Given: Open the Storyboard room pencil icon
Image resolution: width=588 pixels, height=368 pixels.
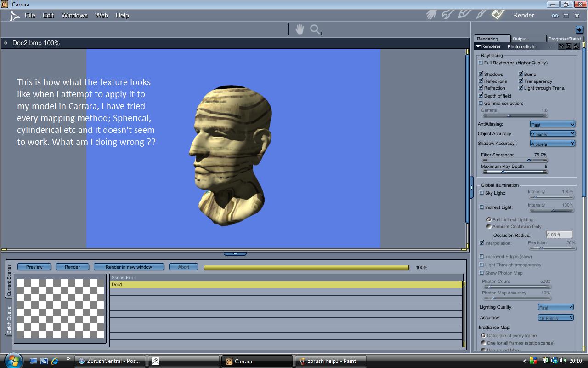Looking at the screenshot, I should pos(464,15).
